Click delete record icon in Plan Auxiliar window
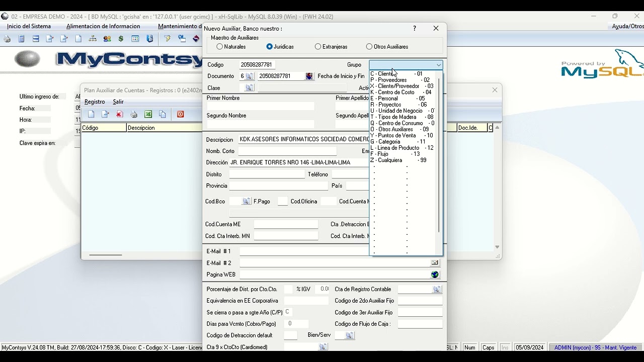This screenshot has height=362, width=644. (x=119, y=114)
